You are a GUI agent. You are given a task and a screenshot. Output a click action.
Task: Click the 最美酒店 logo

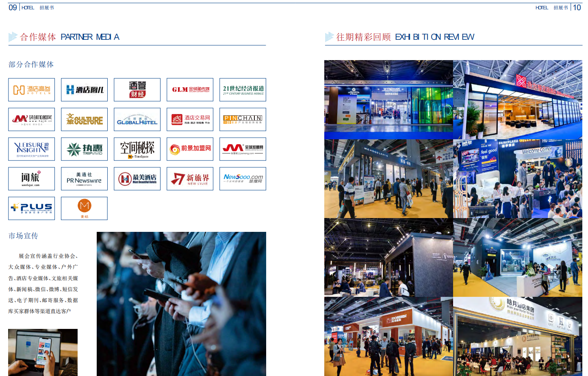pos(137,179)
